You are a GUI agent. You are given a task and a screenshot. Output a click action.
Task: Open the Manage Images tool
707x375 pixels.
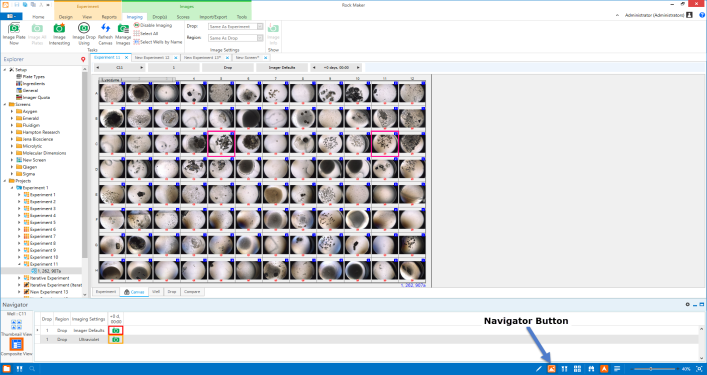(123, 28)
